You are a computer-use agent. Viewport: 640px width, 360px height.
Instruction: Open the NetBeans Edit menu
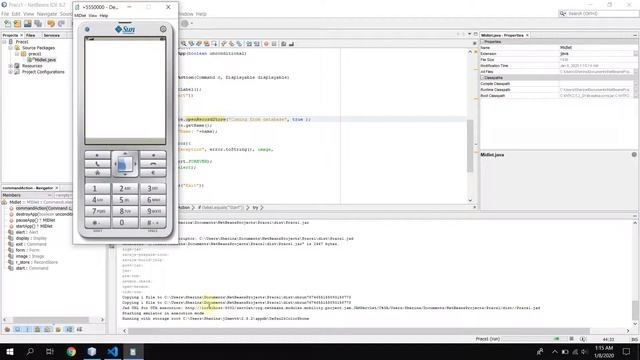16,14
